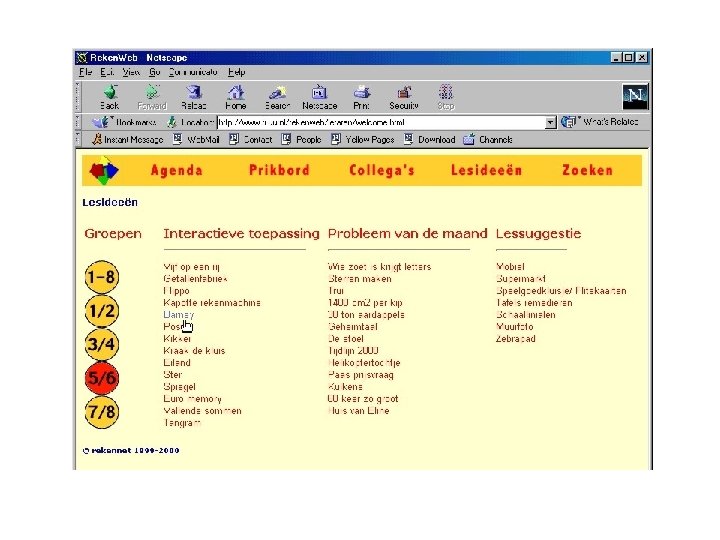Select the red 5/6 group circle

click(101, 378)
